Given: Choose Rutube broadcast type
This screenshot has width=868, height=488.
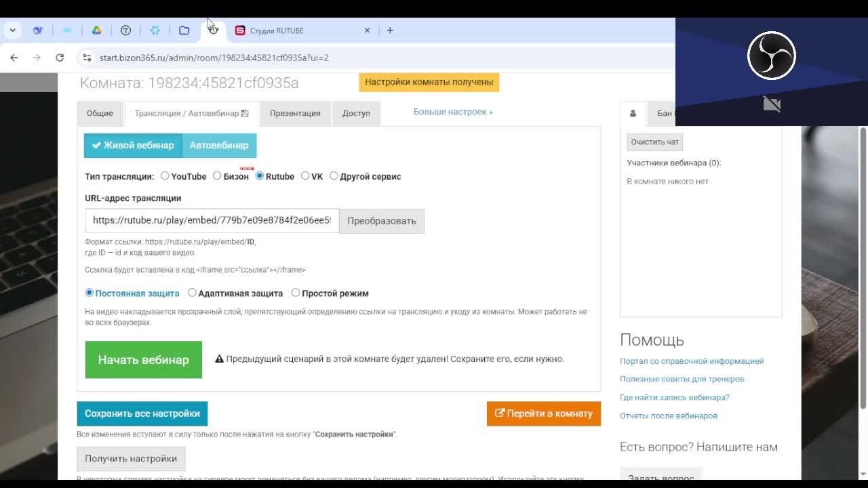Looking at the screenshot, I should tap(260, 176).
